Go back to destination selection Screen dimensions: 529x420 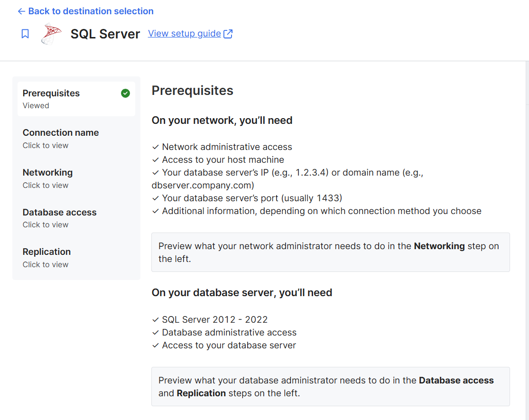pos(86,11)
